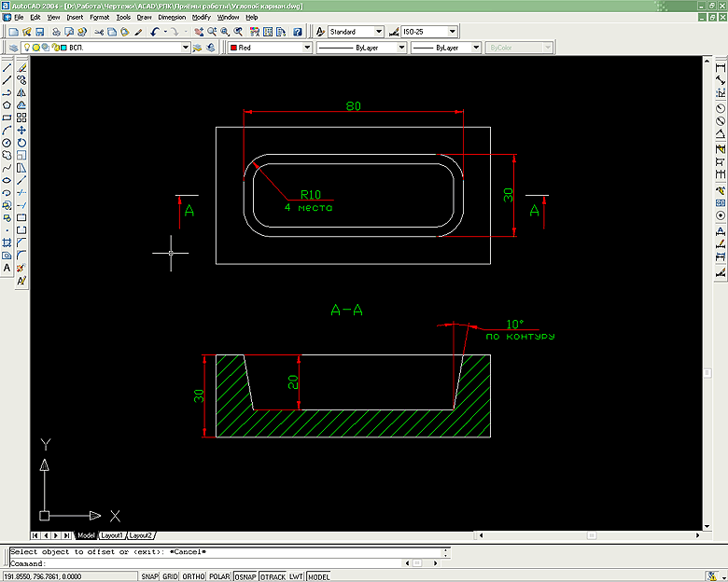Image resolution: width=728 pixels, height=582 pixels.
Task: Open the Format menu
Action: [99, 17]
